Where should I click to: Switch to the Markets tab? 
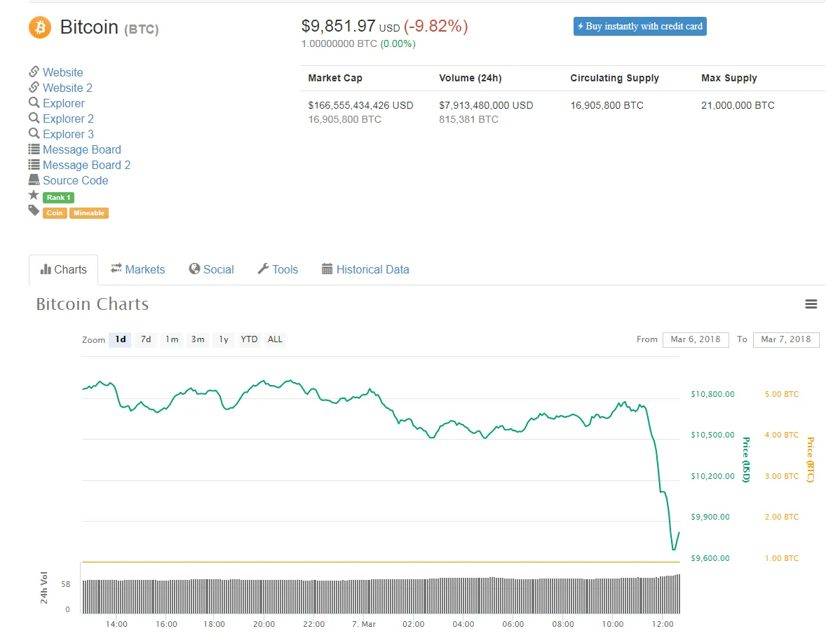tap(137, 269)
